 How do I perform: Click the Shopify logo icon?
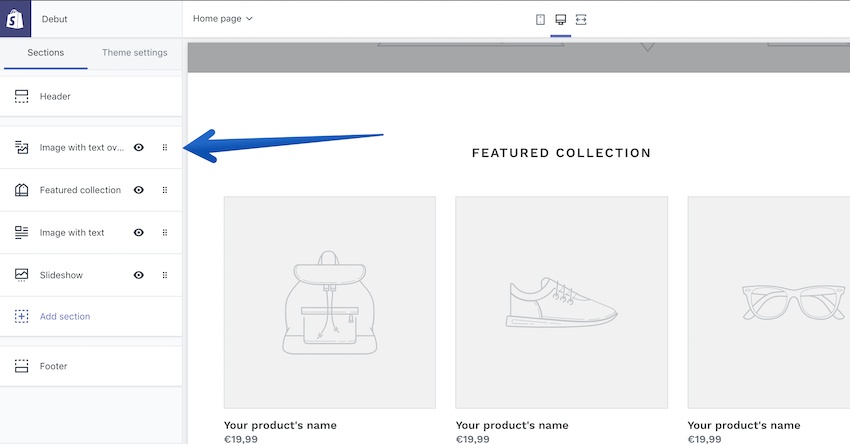(x=15, y=19)
